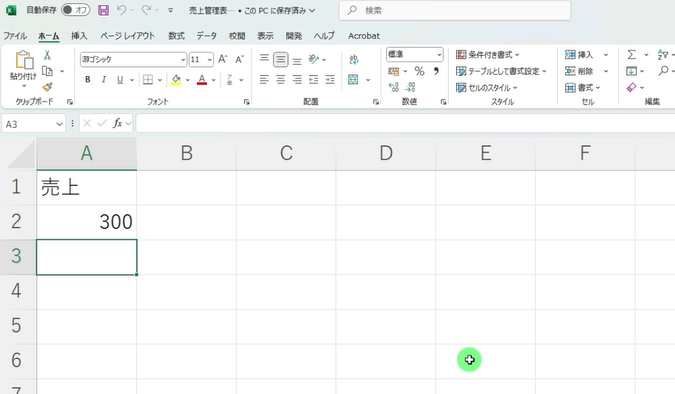Click the Clear eraser icon
Screen dimensions: 675x394
point(632,87)
